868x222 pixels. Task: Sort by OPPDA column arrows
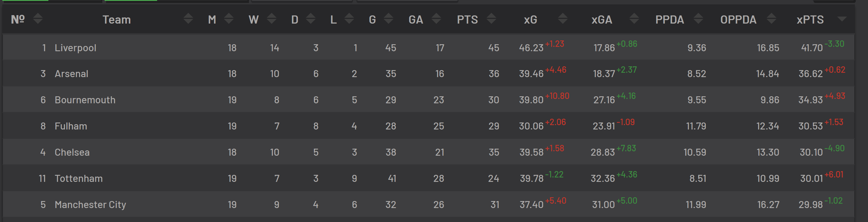pos(771,19)
